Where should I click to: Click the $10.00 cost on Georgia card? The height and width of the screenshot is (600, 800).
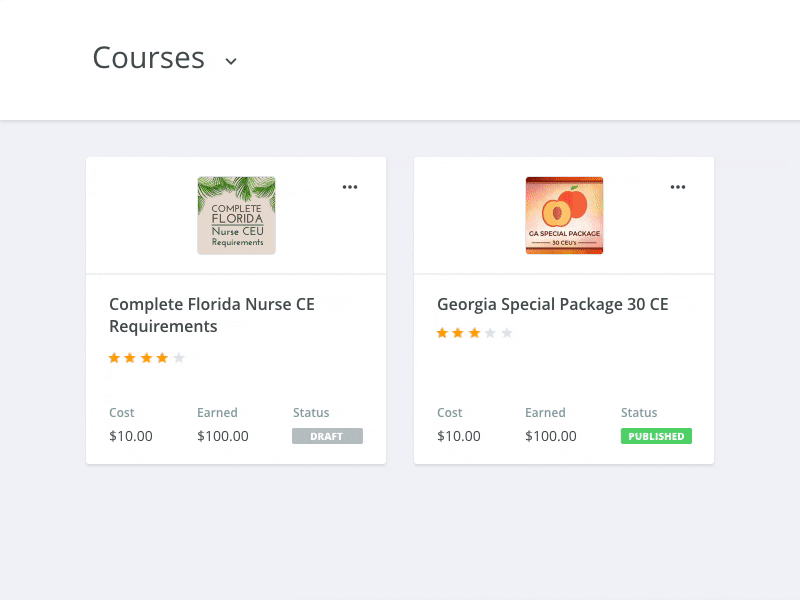coord(459,436)
